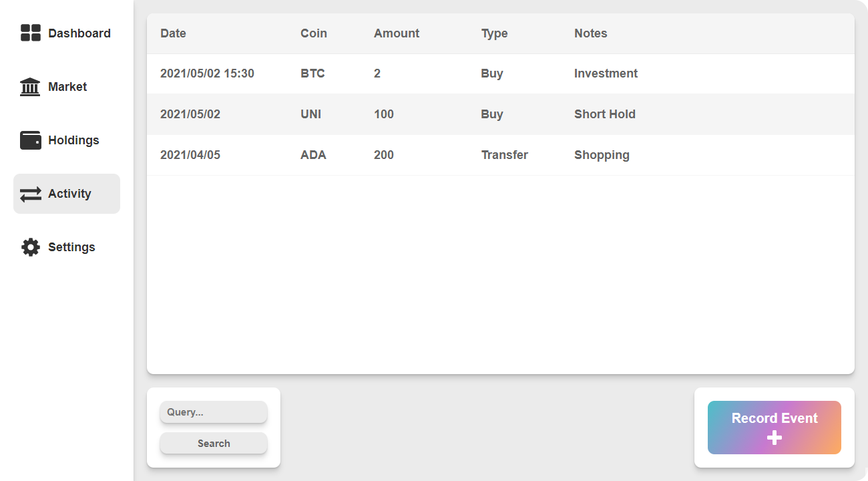Image resolution: width=868 pixels, height=481 pixels.
Task: Click the Type column header
Action: [494, 33]
